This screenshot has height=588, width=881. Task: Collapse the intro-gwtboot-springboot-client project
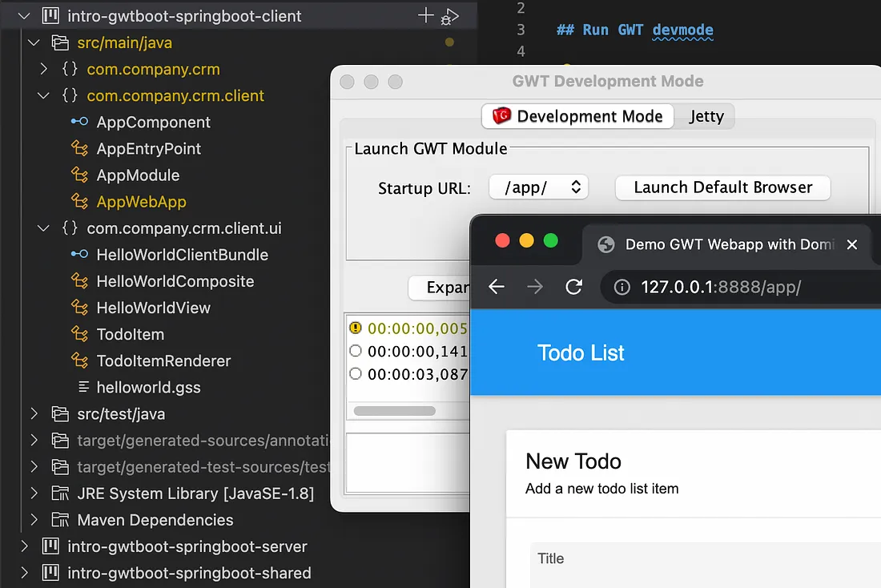click(x=24, y=16)
